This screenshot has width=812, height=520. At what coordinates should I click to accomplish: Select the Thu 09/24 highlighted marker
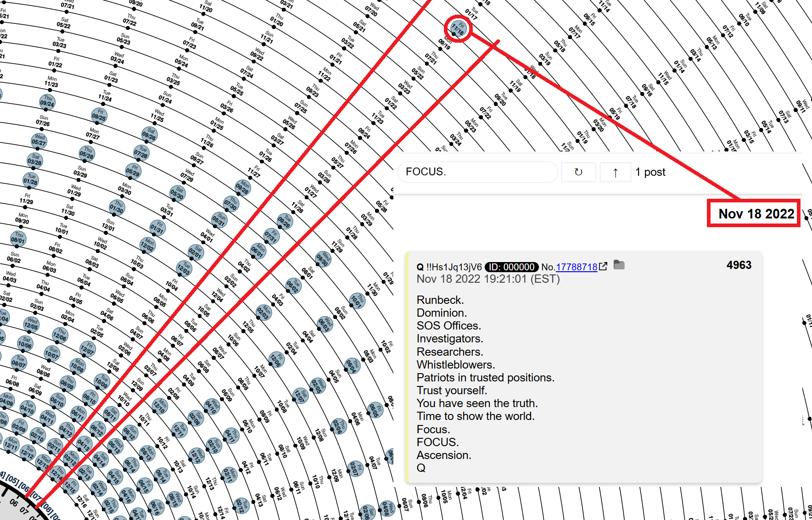coord(47,101)
